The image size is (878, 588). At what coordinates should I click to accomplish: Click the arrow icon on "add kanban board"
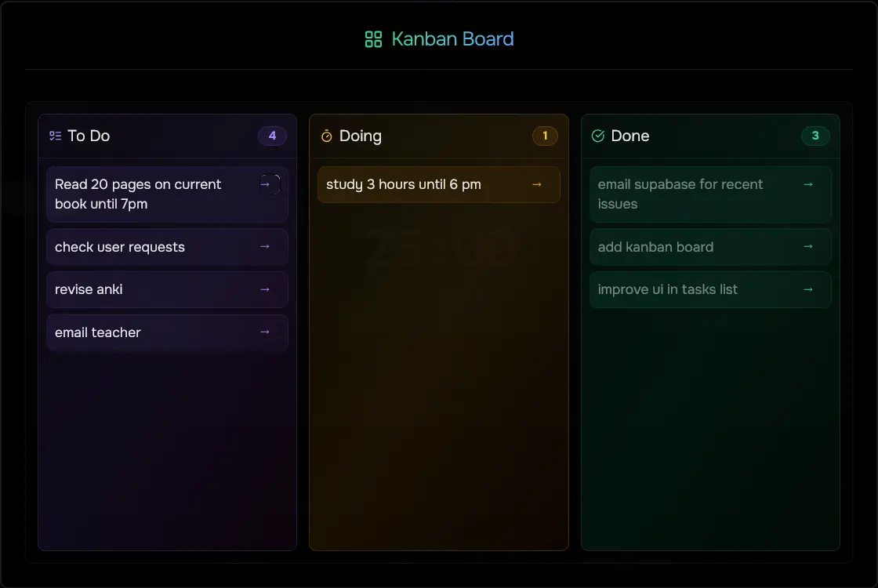pyautogui.click(x=808, y=246)
